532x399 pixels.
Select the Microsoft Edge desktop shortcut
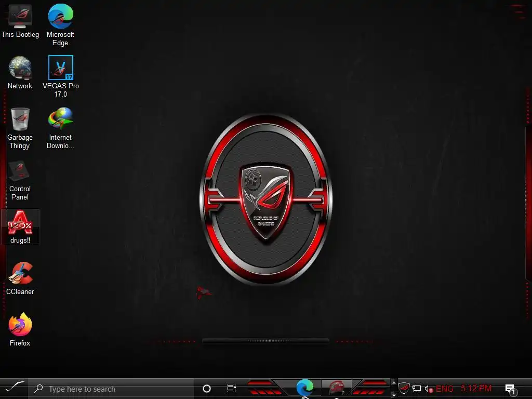60,25
